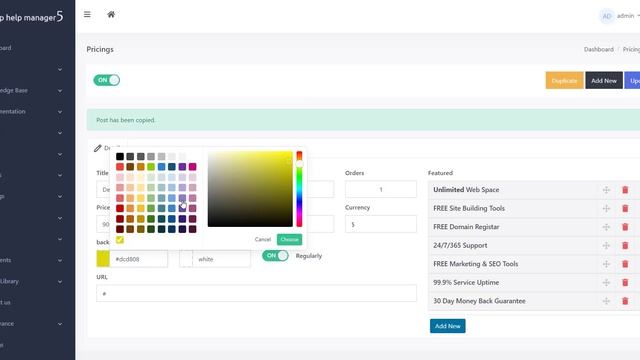Viewport: 640px width, 360px height.
Task: Cancel the color picker
Action: click(262, 240)
